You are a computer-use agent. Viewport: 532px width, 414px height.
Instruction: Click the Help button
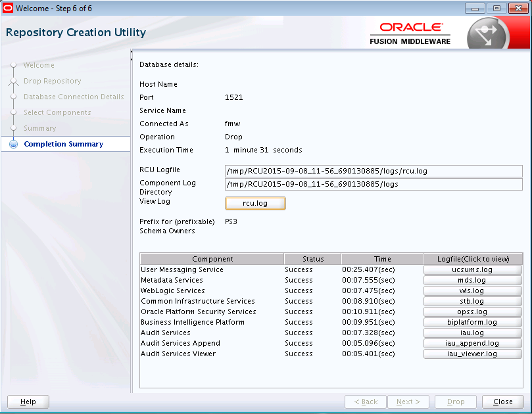pyautogui.click(x=28, y=402)
